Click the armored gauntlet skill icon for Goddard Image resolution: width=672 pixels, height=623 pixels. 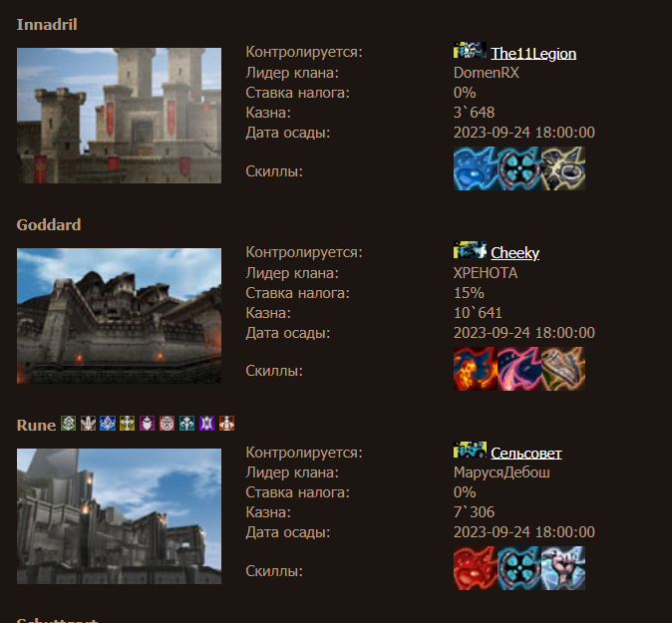pos(563,369)
